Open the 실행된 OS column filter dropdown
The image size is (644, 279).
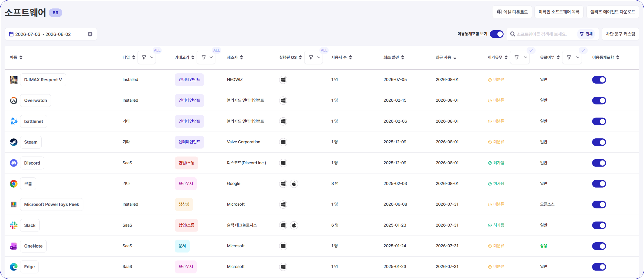(314, 57)
